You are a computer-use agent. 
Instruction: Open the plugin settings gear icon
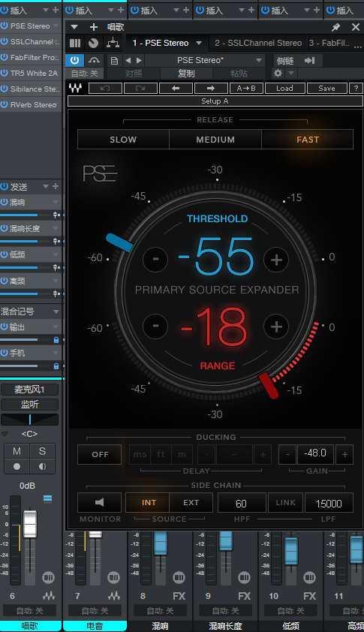(278, 74)
